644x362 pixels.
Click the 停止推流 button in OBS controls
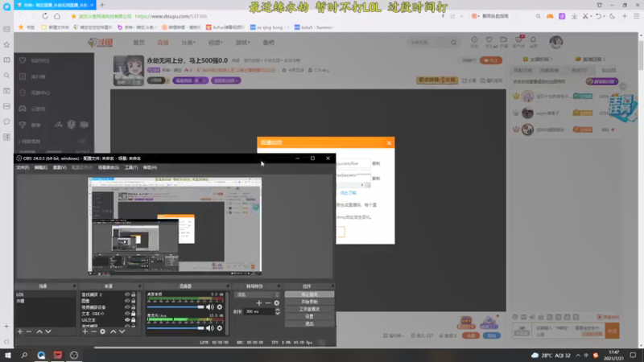pyautogui.click(x=309, y=294)
